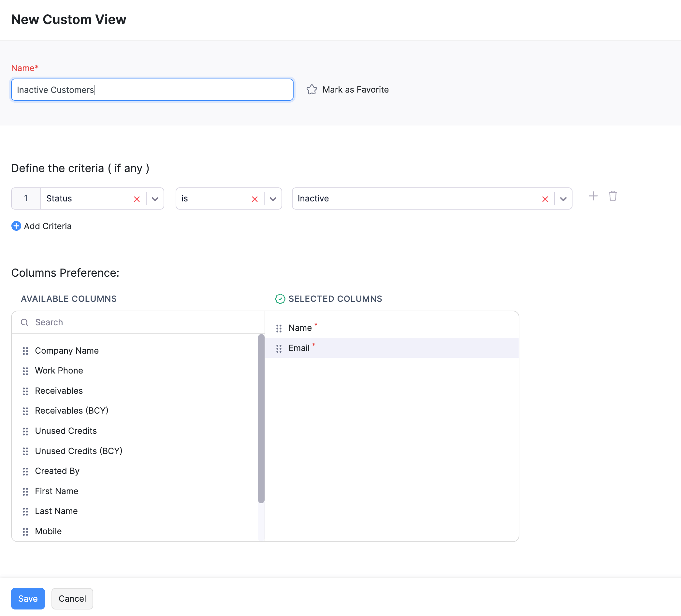
Task: Click the search magnifier in Available Columns
Action: 25,322
